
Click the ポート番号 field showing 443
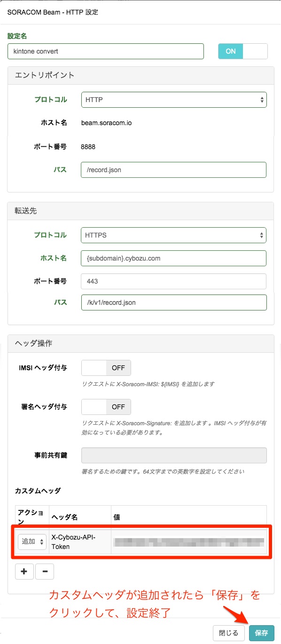174,281
